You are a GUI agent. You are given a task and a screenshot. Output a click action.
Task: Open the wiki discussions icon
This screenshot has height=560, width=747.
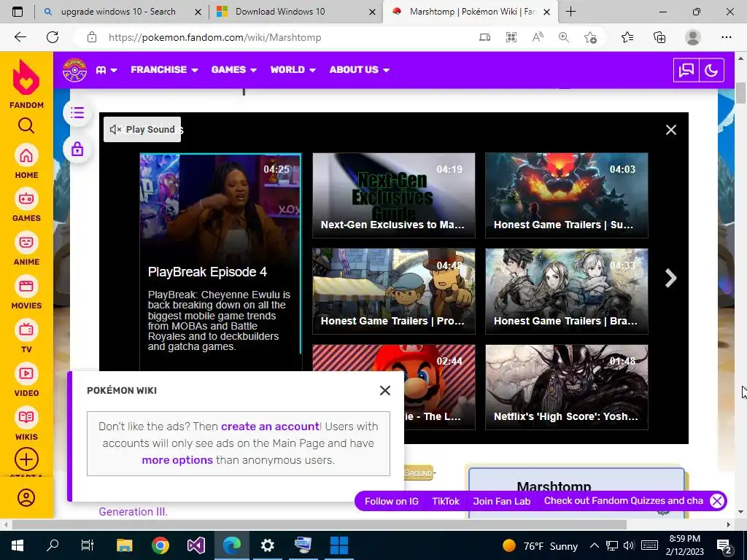click(x=686, y=71)
